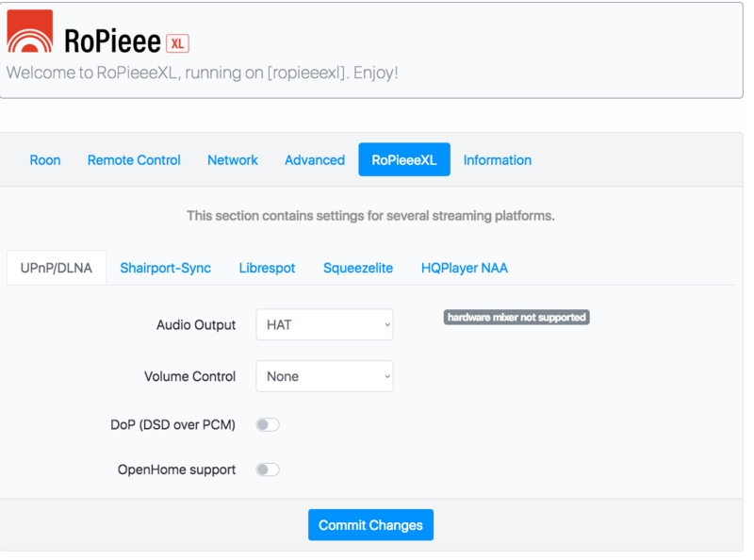754x560 pixels.
Task: Open the Librespot sub-tab
Action: [267, 268]
